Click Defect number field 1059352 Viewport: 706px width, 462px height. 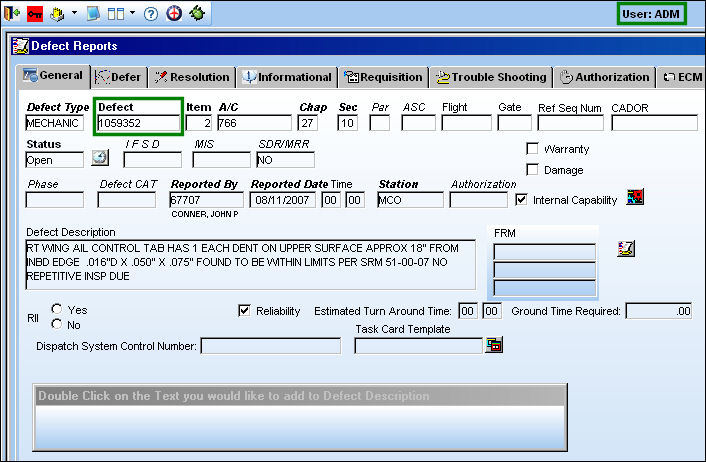pos(139,123)
